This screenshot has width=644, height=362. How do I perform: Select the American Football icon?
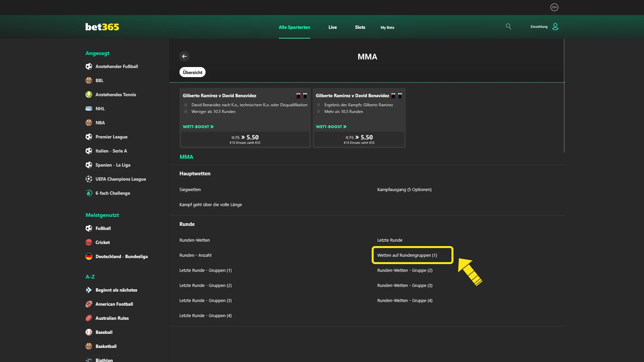click(x=89, y=304)
